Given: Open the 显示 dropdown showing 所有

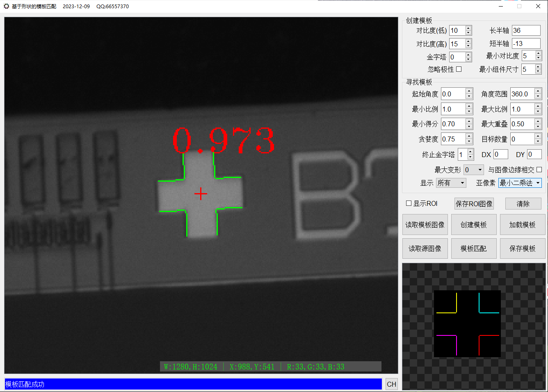Looking at the screenshot, I should pos(451,183).
